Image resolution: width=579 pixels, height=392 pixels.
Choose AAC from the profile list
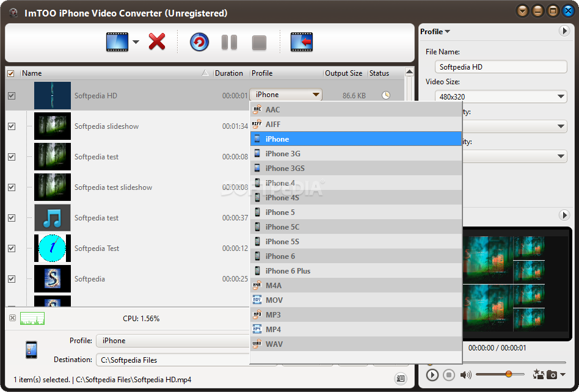coord(356,110)
